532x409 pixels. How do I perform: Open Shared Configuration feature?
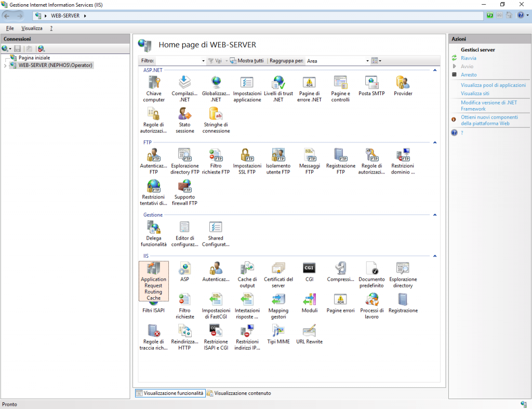click(x=216, y=233)
